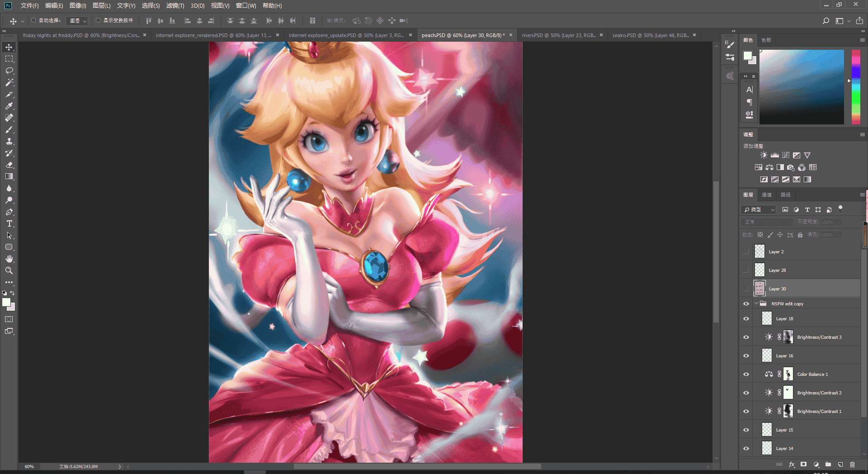Click the hue slider strip
Screen dimensions: 868x474
coord(856,87)
